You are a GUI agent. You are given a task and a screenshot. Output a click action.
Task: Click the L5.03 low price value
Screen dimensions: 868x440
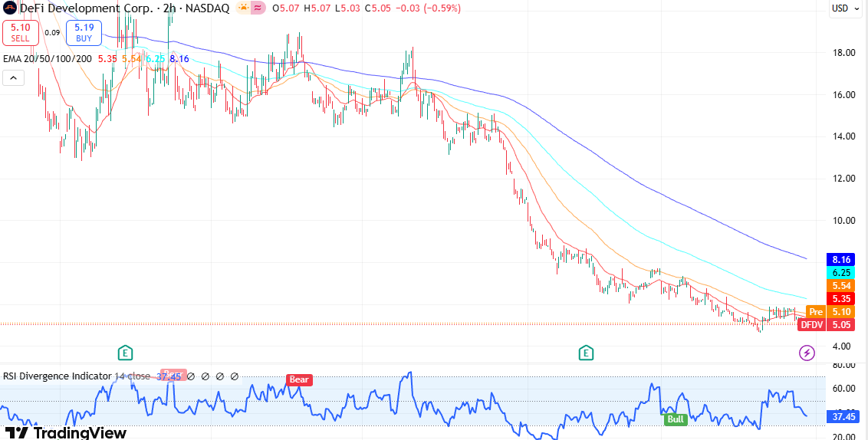point(347,8)
